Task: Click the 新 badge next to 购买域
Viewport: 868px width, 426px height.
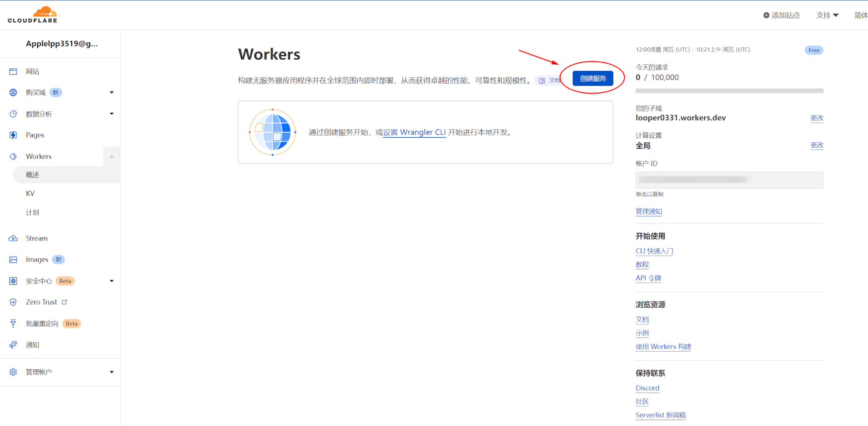Action: click(x=56, y=92)
